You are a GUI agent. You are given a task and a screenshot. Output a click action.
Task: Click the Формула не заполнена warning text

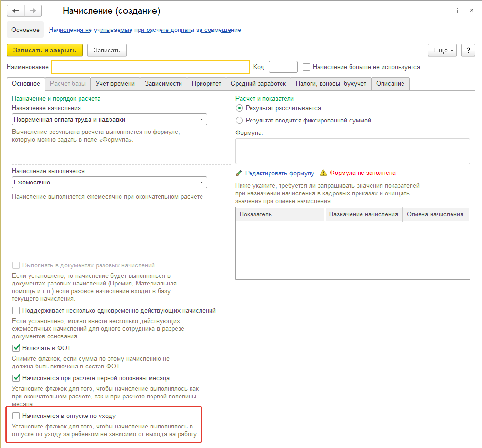tap(363, 173)
